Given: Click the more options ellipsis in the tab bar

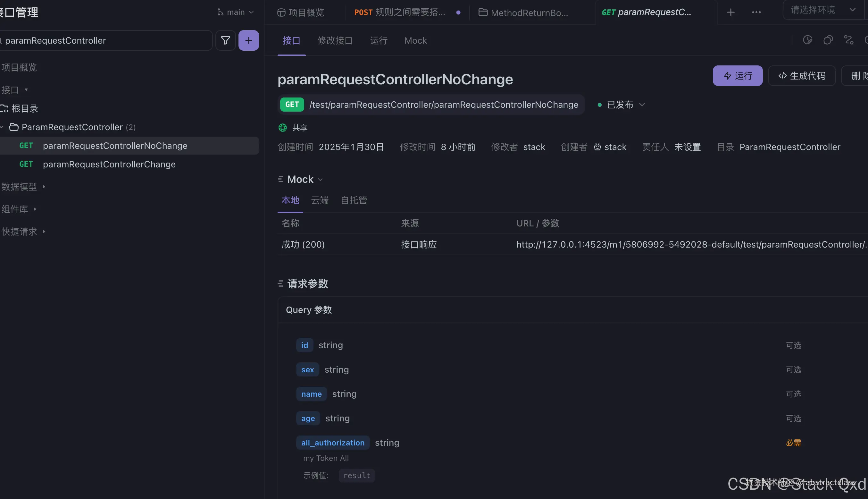Looking at the screenshot, I should 756,12.
